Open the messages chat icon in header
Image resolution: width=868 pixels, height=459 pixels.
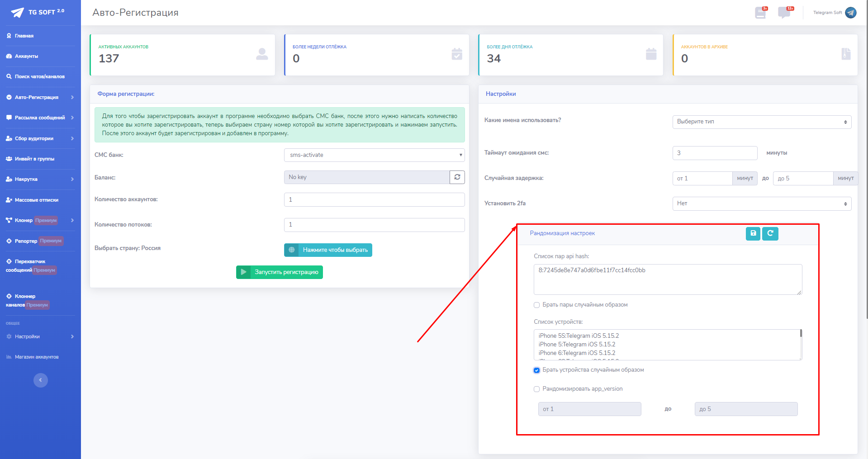784,13
